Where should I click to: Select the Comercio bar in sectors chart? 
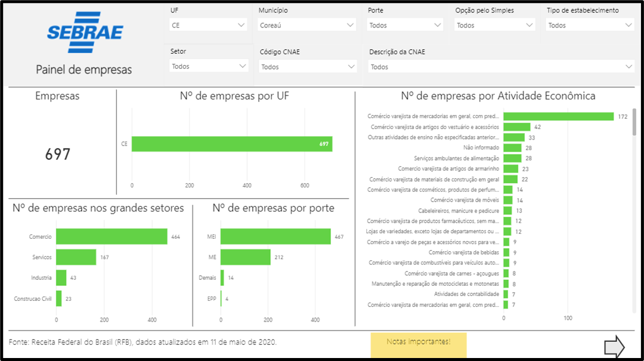[112, 236]
